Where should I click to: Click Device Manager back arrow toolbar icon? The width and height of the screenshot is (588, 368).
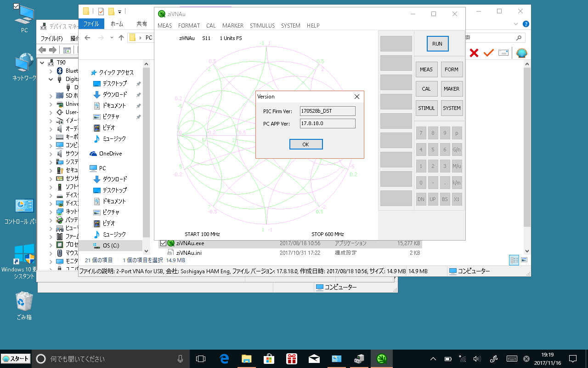(42, 50)
